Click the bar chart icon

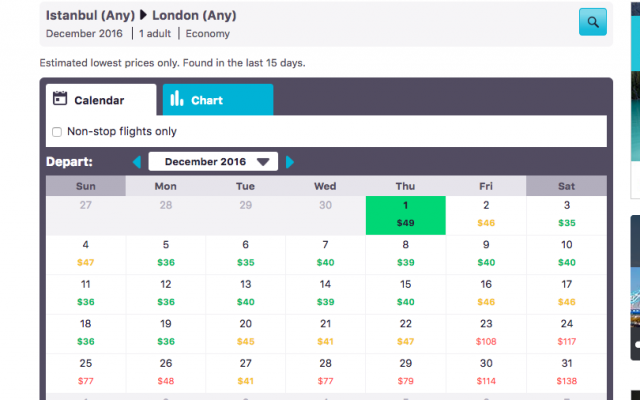(x=176, y=99)
